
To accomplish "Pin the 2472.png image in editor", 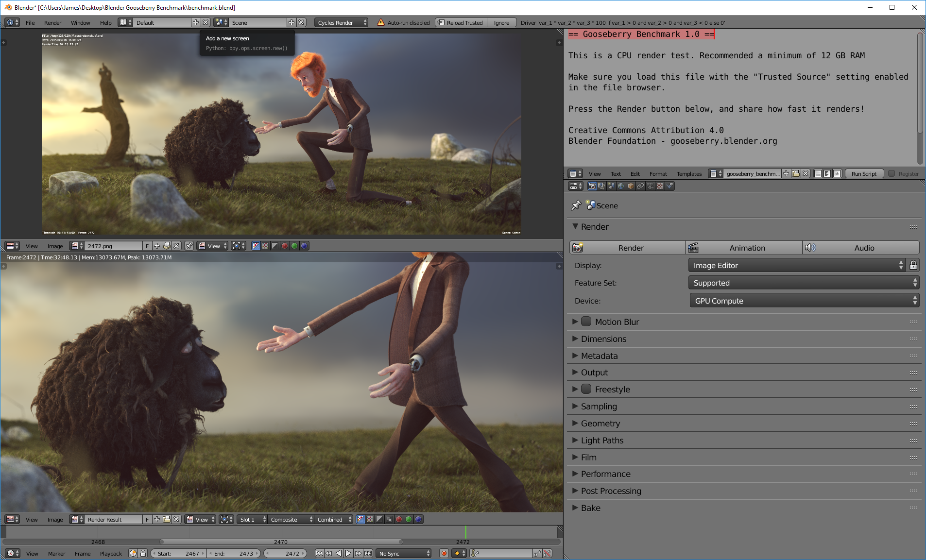I will (x=189, y=246).
